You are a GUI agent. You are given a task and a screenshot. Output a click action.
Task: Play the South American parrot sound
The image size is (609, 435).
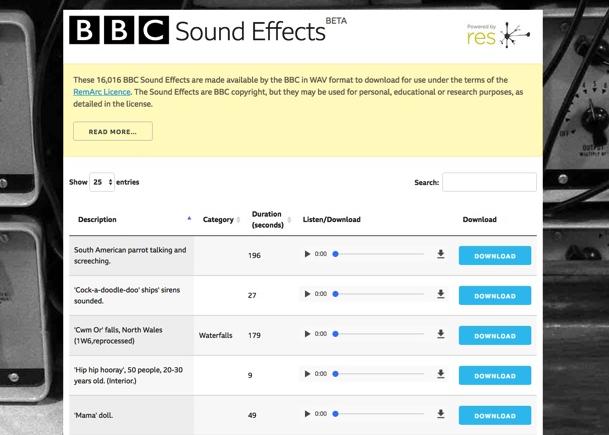pos(307,254)
